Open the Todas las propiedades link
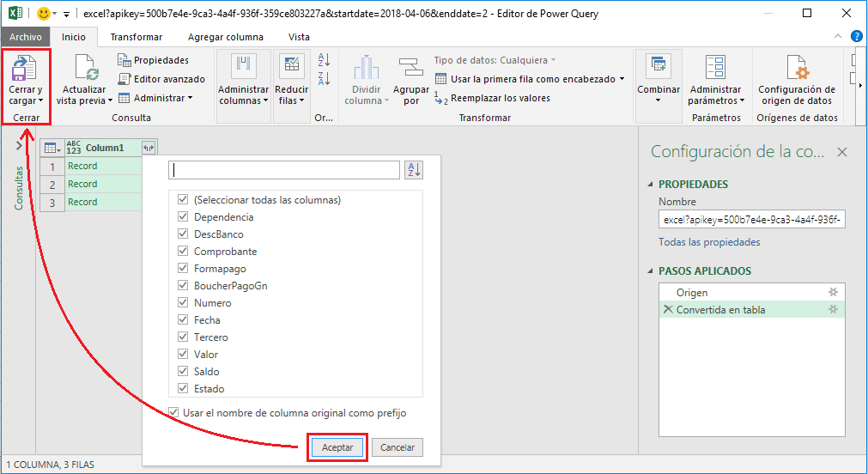This screenshot has width=868, height=474. click(x=708, y=242)
